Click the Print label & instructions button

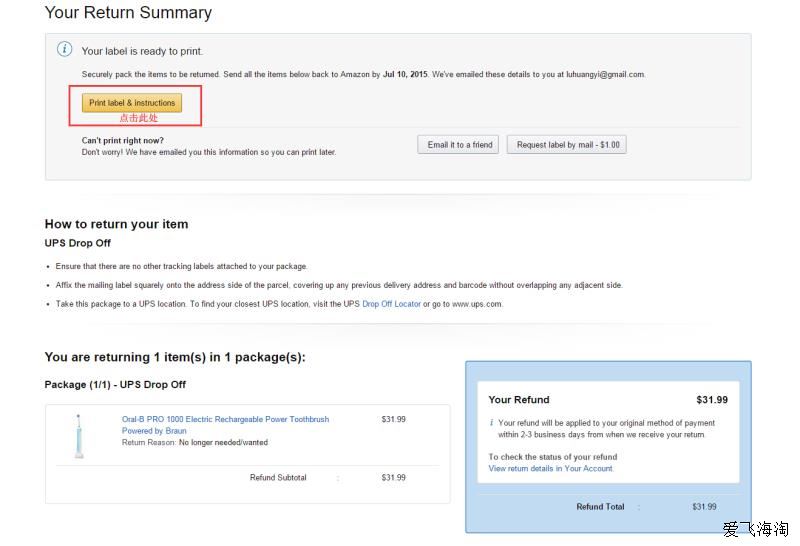[x=132, y=103]
